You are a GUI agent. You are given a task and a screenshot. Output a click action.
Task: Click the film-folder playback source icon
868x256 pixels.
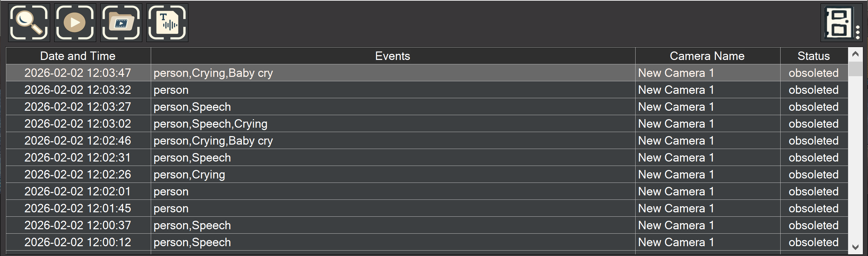[121, 22]
